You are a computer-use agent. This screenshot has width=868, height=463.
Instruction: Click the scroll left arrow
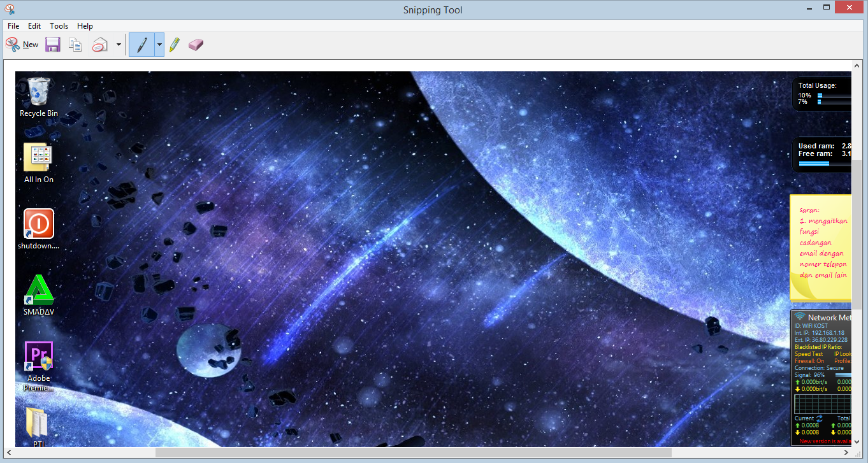(x=10, y=452)
